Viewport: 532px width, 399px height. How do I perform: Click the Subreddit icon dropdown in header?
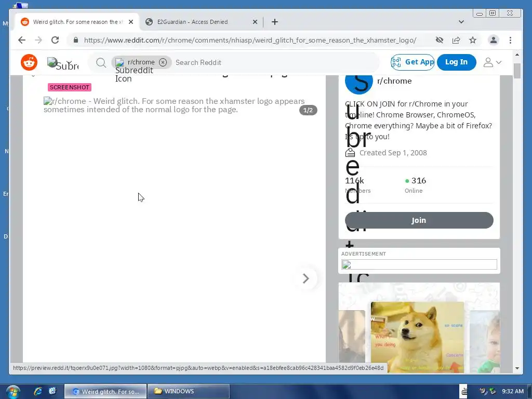tap(63, 63)
